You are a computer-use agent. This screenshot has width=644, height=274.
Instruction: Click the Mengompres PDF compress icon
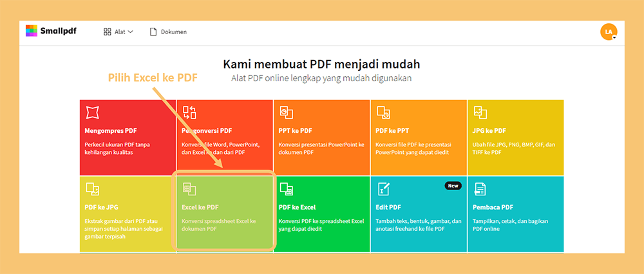point(92,112)
